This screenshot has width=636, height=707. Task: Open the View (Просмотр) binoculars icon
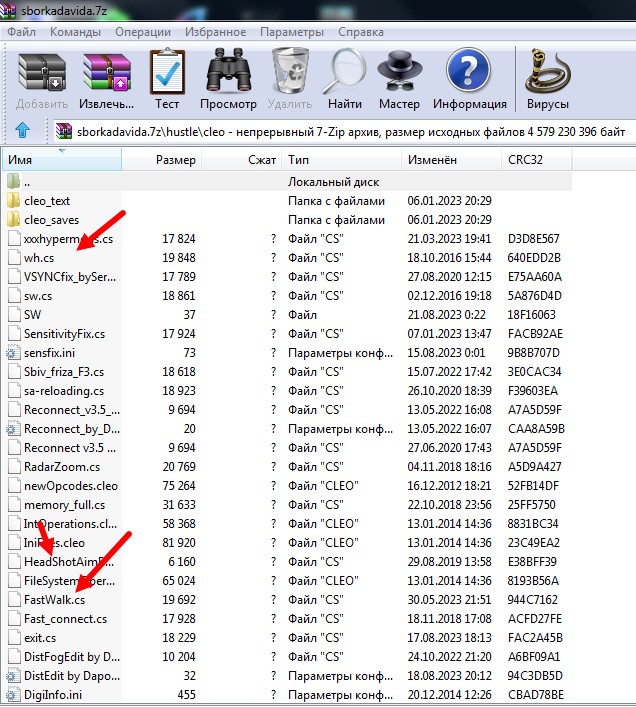click(228, 74)
